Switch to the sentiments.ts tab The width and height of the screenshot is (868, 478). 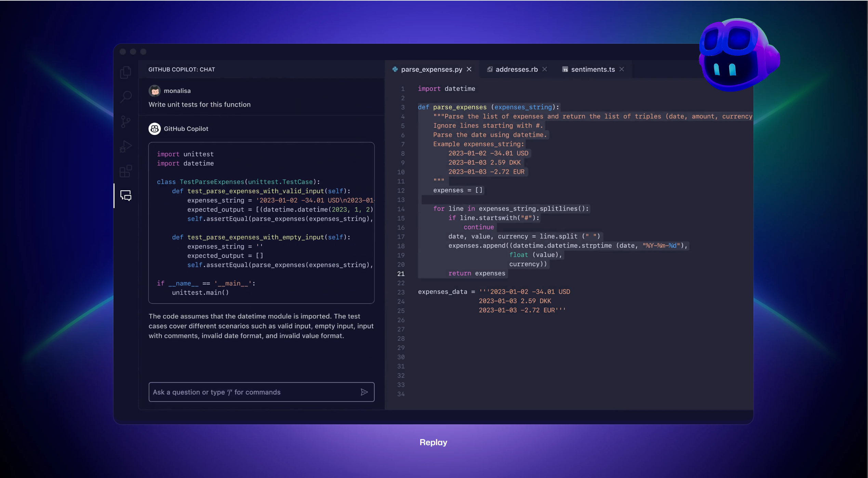click(593, 69)
